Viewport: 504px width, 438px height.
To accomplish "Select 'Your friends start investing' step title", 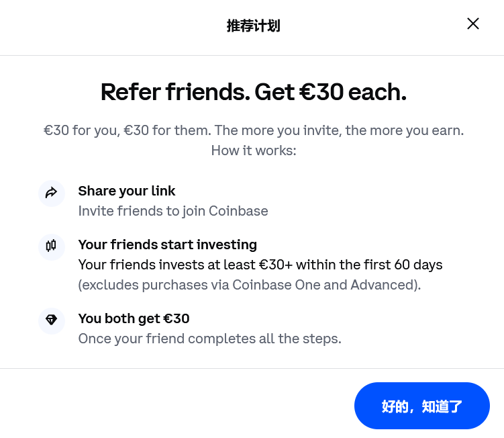I will coord(168,245).
